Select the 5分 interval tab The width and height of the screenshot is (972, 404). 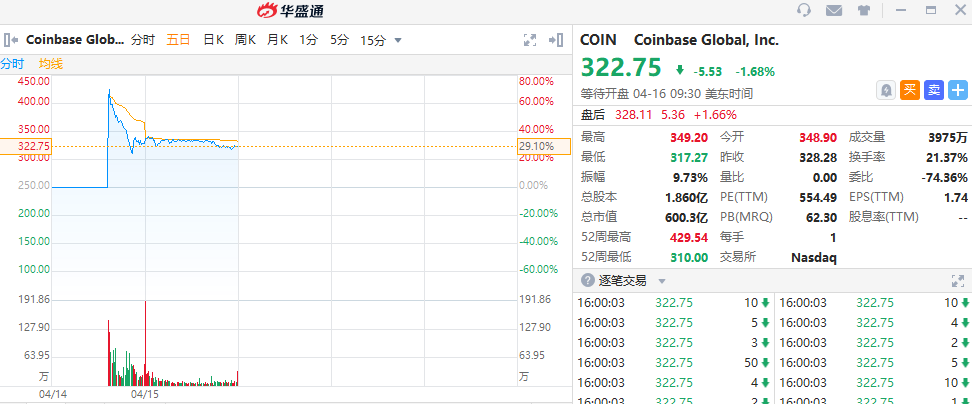pyautogui.click(x=339, y=40)
